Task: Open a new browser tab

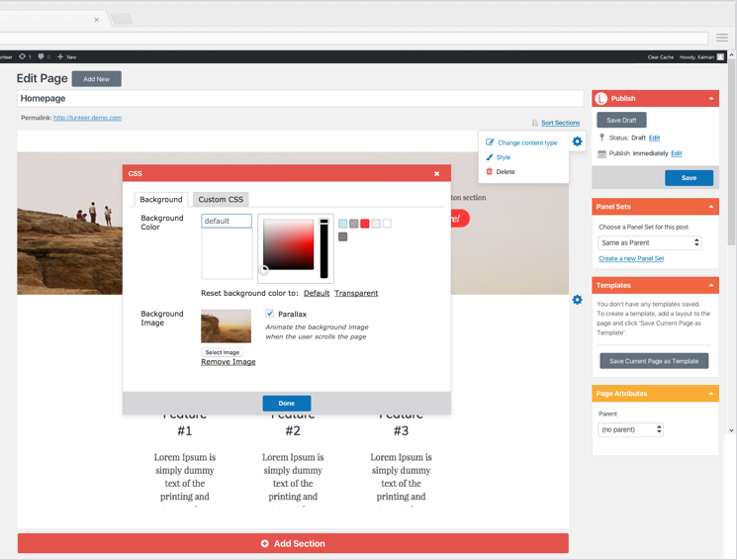Action: point(122,19)
